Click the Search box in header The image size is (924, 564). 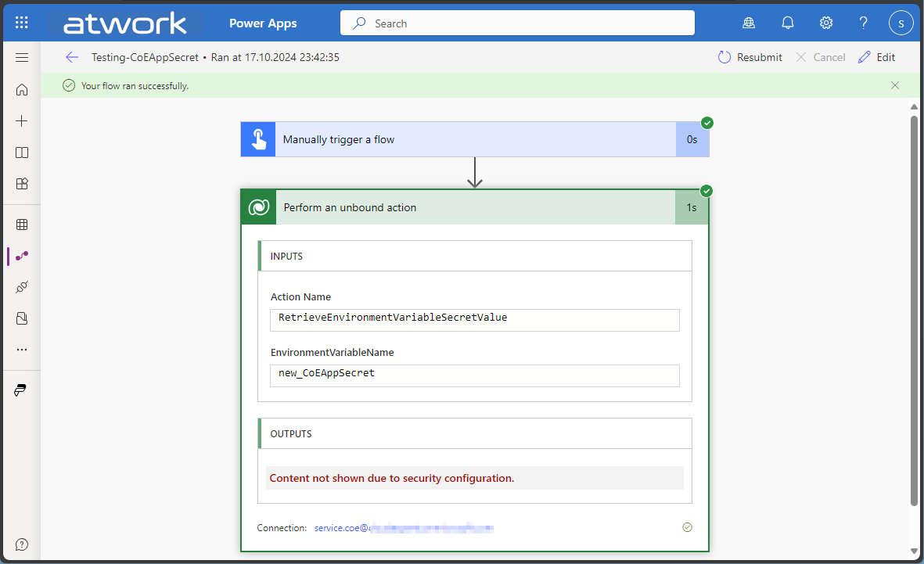(517, 23)
